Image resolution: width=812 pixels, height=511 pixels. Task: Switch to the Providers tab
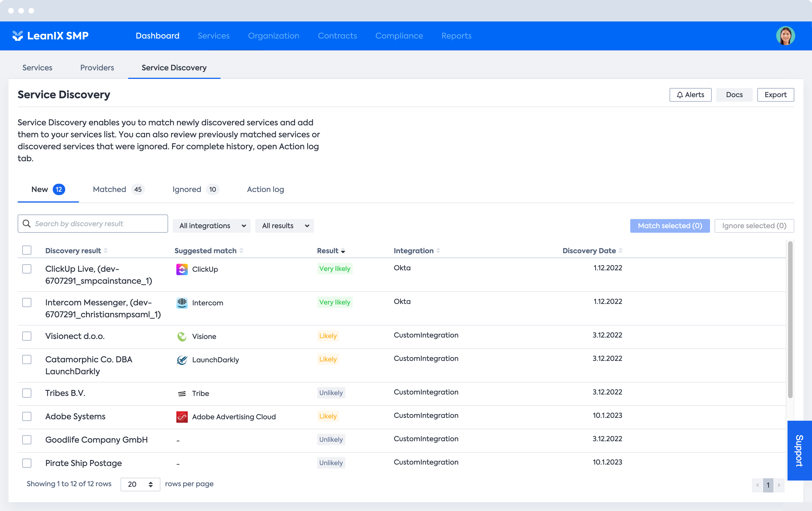pyautogui.click(x=97, y=68)
